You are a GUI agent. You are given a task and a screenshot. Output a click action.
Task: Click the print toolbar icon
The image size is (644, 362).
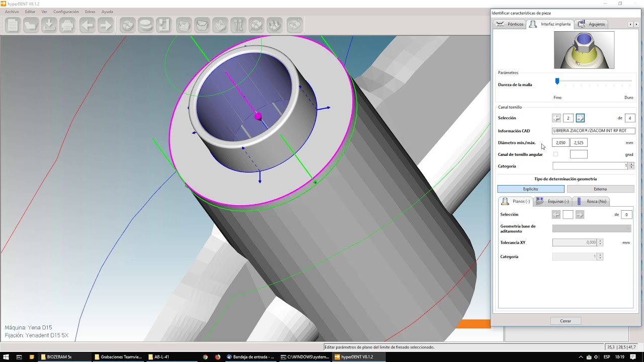tap(67, 25)
